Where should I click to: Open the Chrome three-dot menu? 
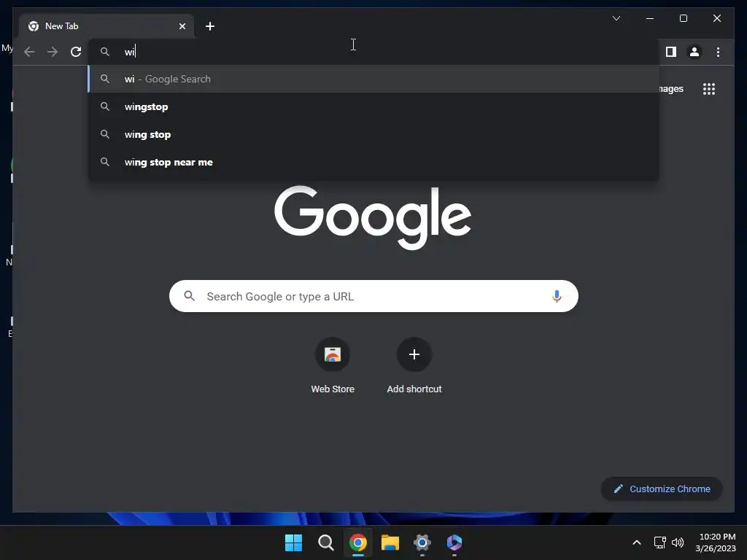718,52
